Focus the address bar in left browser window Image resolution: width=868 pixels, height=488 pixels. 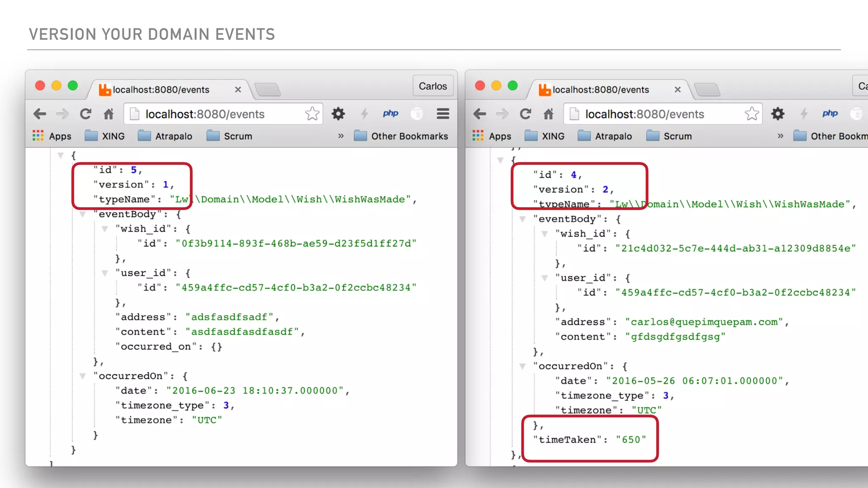point(223,114)
